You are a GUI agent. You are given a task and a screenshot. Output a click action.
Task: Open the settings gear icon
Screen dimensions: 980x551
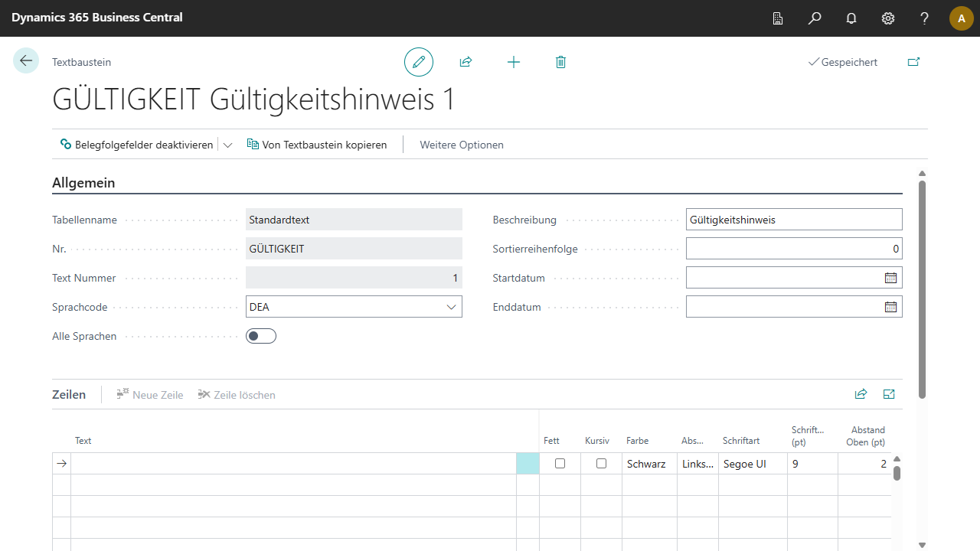(x=888, y=18)
